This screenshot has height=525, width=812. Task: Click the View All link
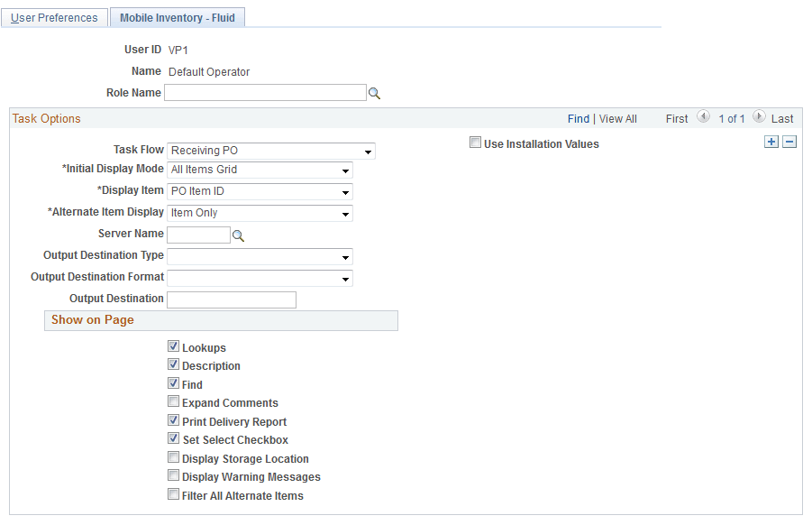point(619,118)
